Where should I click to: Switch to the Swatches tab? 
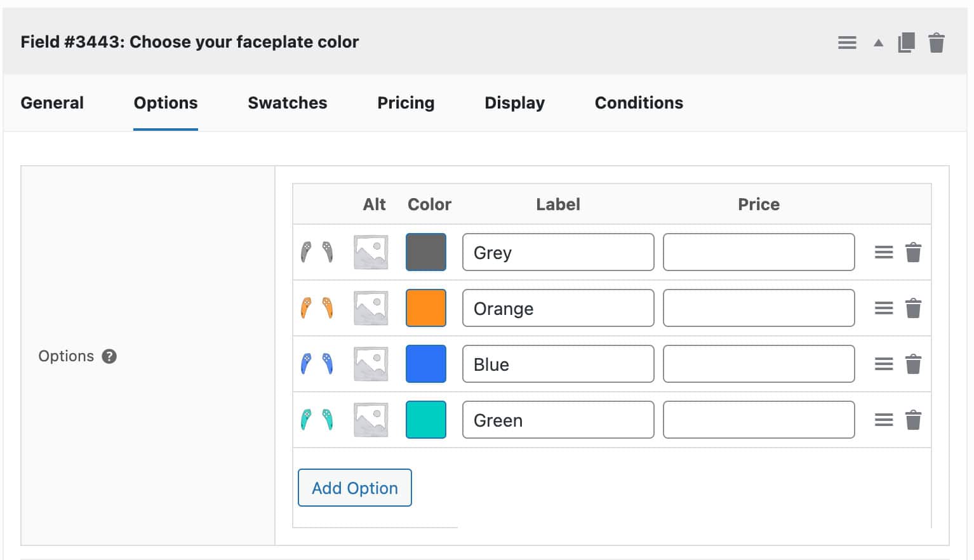287,103
